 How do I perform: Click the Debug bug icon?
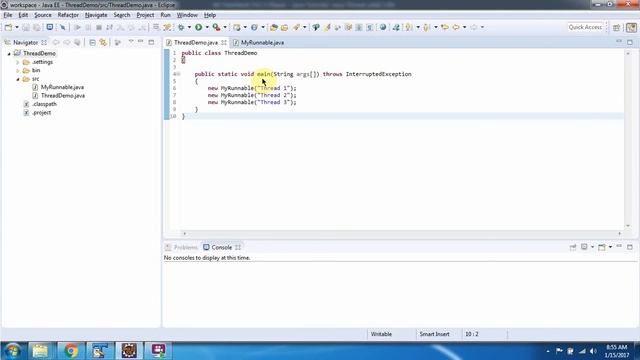coord(181,27)
